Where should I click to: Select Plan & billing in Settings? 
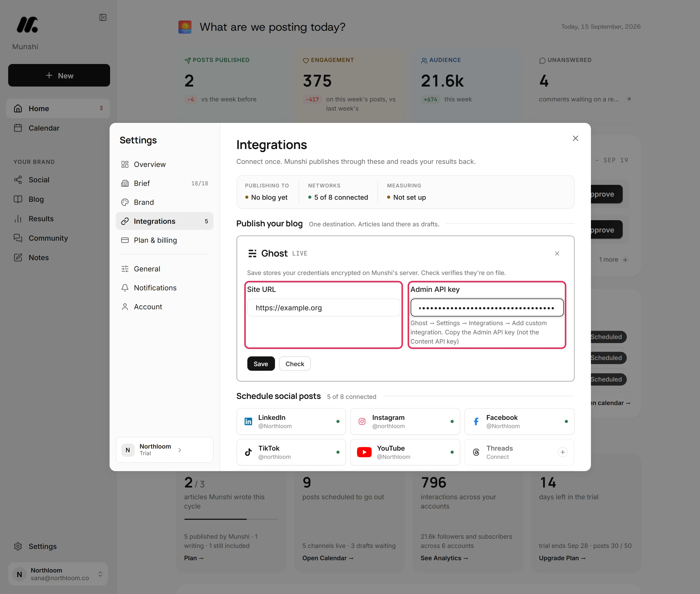(x=164, y=240)
